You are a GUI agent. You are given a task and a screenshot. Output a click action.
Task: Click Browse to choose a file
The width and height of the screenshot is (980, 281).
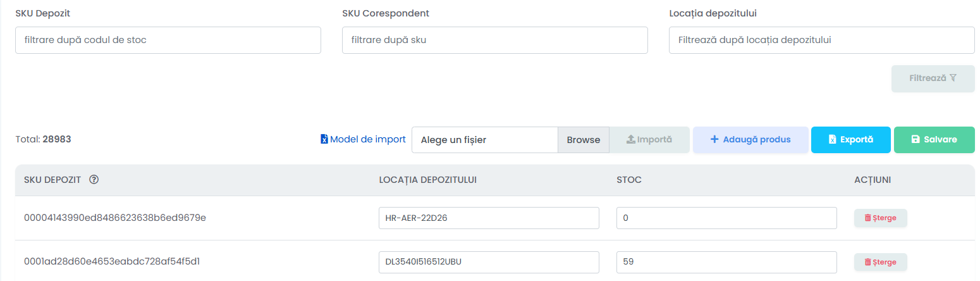(x=583, y=140)
